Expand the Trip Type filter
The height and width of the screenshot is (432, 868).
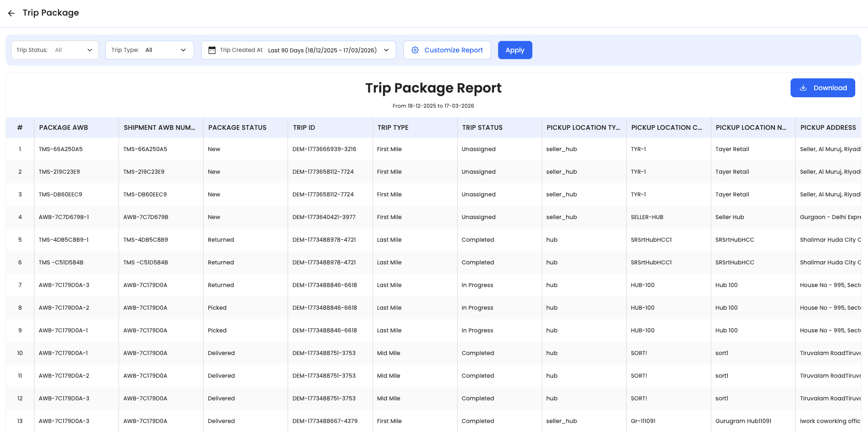pyautogui.click(x=149, y=50)
